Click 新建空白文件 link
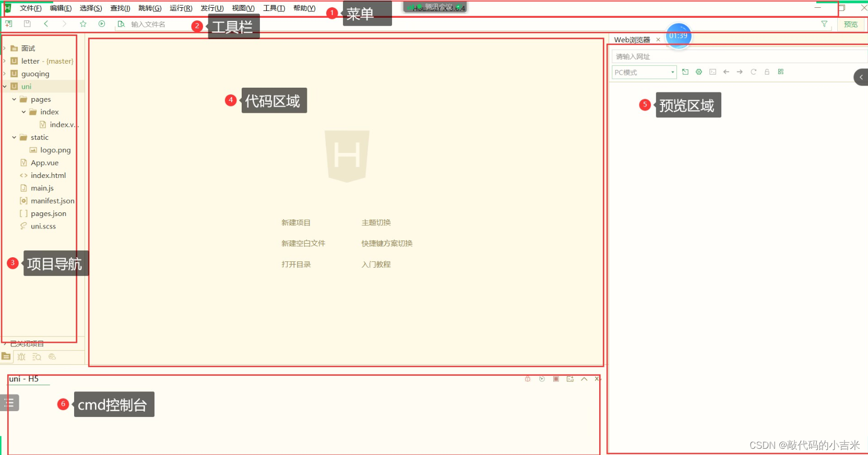868x455 pixels. (x=303, y=244)
